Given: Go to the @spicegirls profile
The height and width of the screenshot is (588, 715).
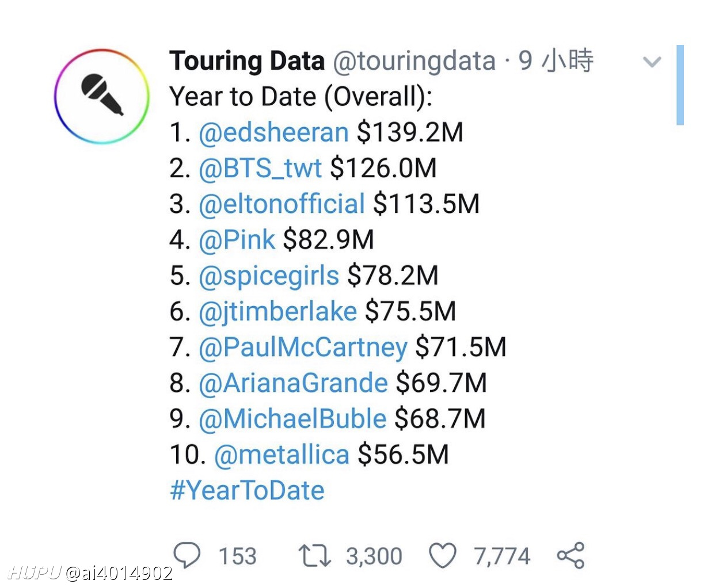Looking at the screenshot, I should [269, 276].
